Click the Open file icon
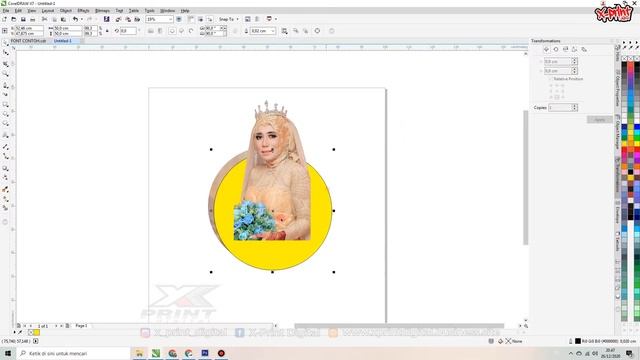This screenshot has width=640, height=360. pyautogui.click(x=13, y=19)
